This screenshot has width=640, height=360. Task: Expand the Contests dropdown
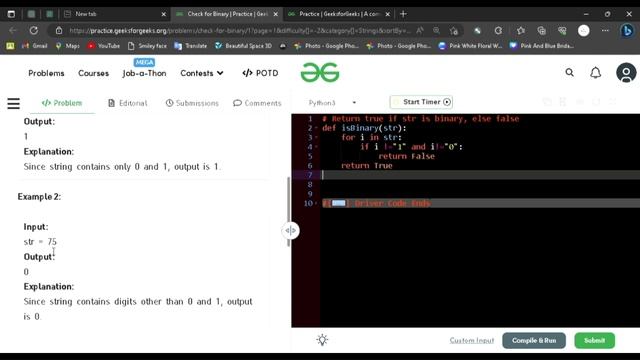click(x=202, y=73)
